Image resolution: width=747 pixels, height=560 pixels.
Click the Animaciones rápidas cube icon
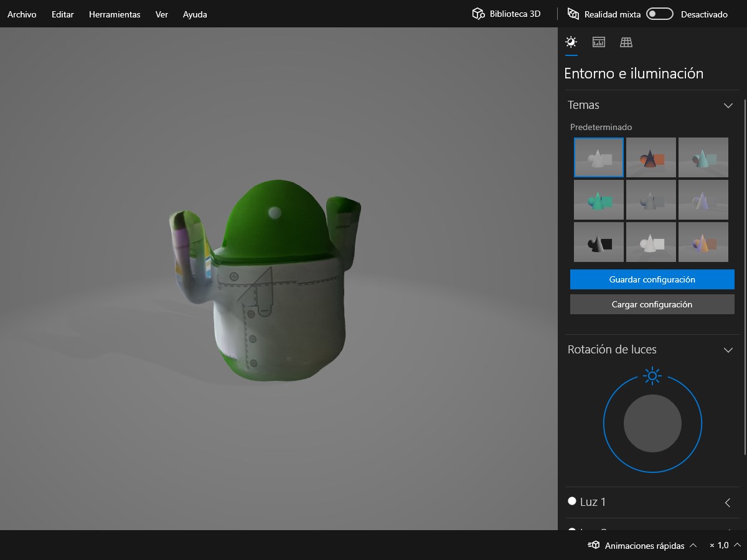[594, 546]
